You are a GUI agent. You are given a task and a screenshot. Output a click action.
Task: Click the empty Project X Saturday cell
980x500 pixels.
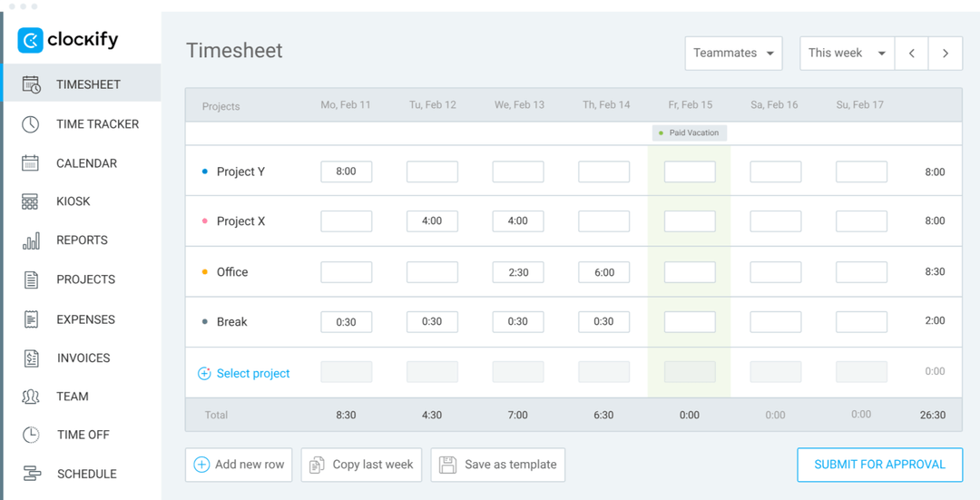click(776, 221)
